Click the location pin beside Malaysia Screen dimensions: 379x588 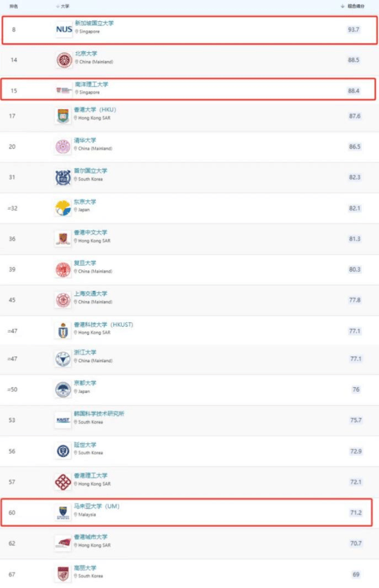(76, 515)
